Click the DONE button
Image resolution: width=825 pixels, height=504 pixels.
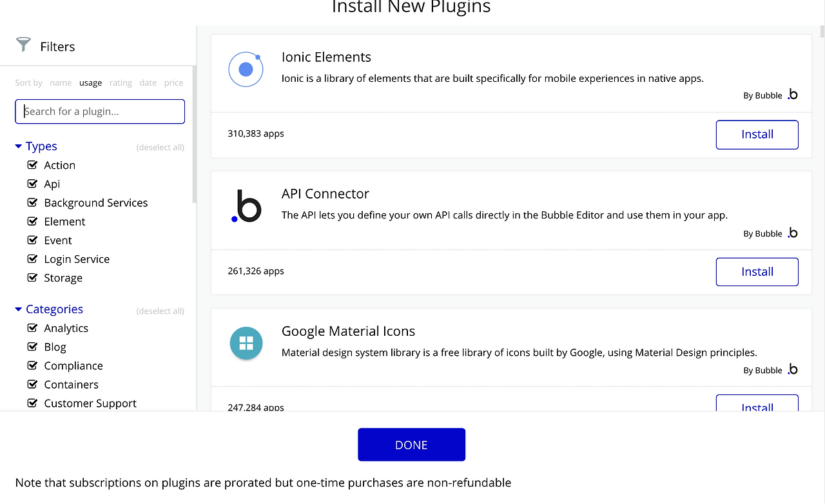(411, 445)
